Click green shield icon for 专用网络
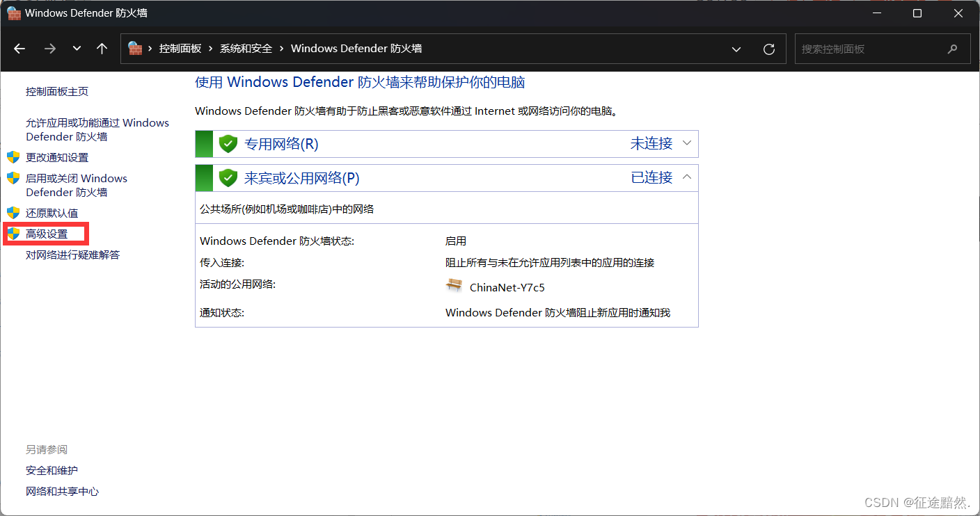 click(x=228, y=144)
